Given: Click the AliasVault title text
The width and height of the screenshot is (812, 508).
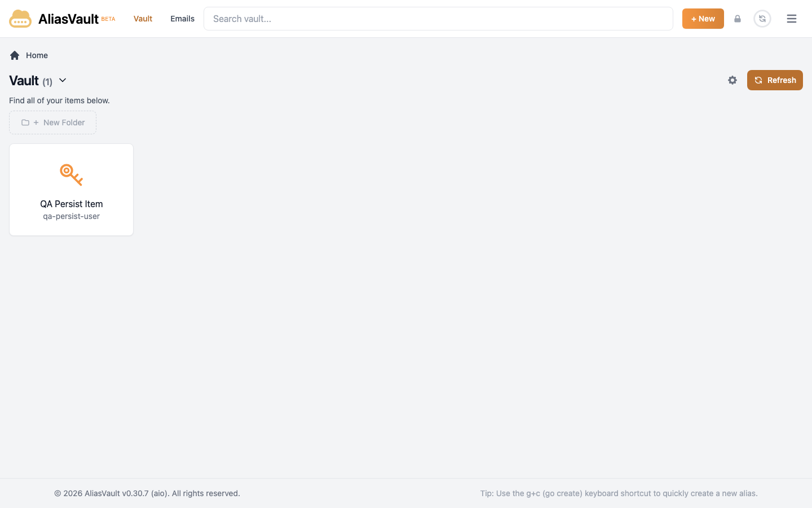Looking at the screenshot, I should 68,19.
